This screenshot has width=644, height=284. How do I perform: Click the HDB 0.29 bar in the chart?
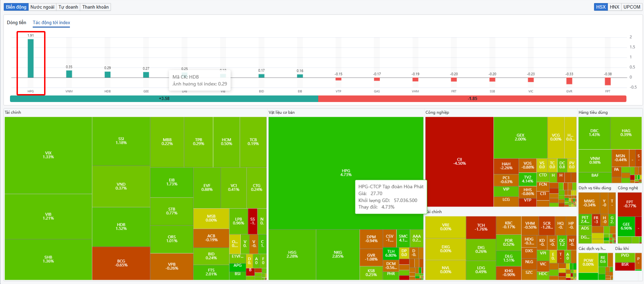point(107,74)
